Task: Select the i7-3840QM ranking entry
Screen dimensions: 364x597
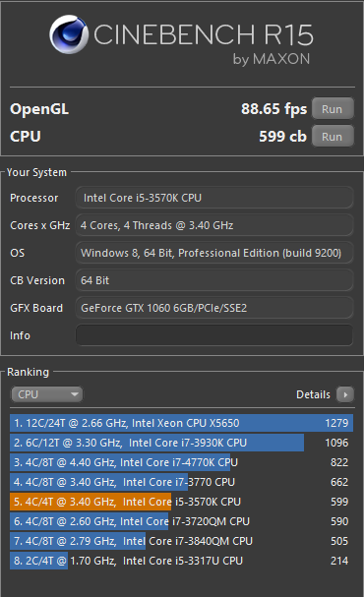Action: [x=182, y=541]
